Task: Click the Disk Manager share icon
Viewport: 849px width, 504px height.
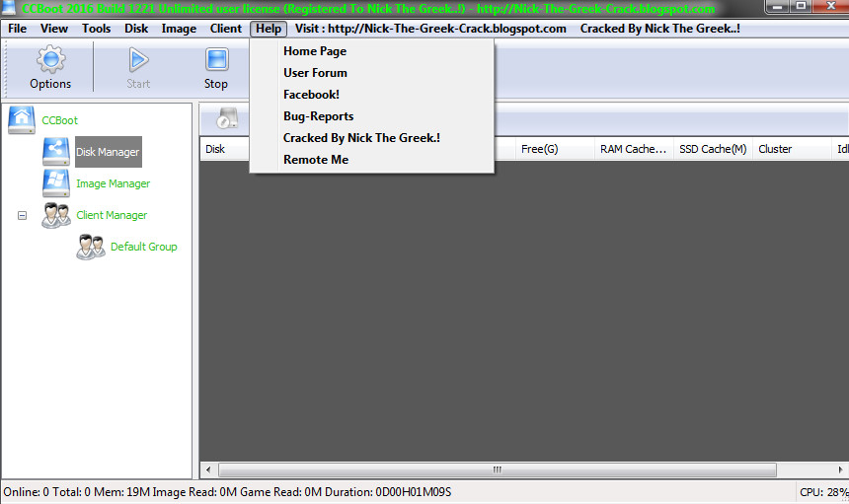Action: [56, 152]
